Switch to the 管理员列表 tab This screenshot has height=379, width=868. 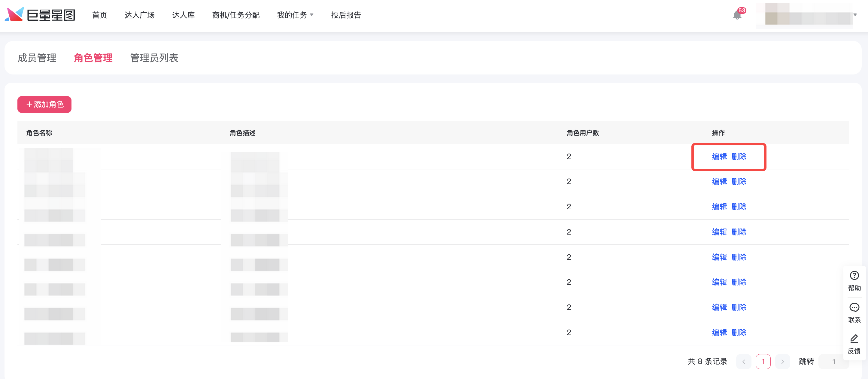pos(154,58)
